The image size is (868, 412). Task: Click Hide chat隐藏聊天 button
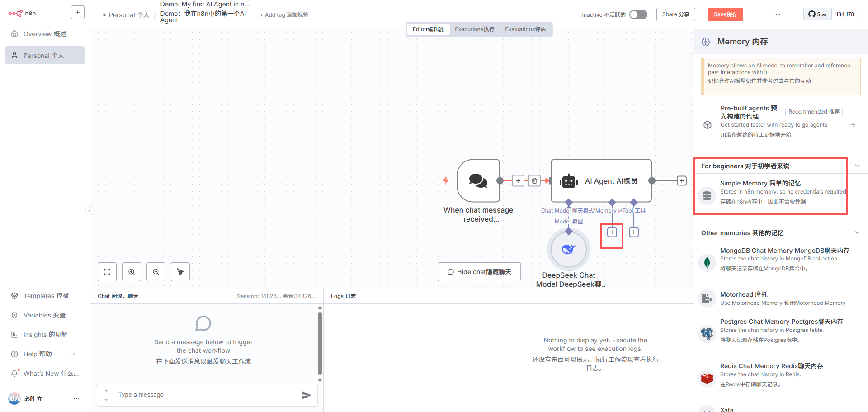479,272
